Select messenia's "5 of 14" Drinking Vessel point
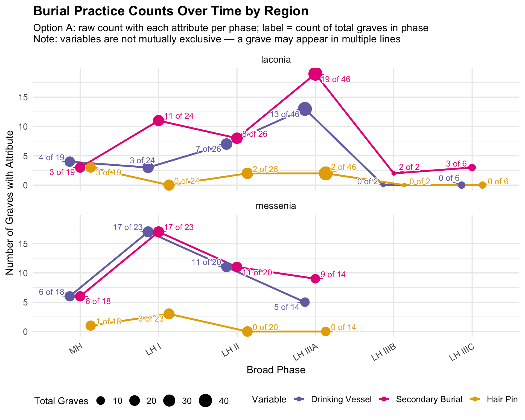 click(305, 302)
